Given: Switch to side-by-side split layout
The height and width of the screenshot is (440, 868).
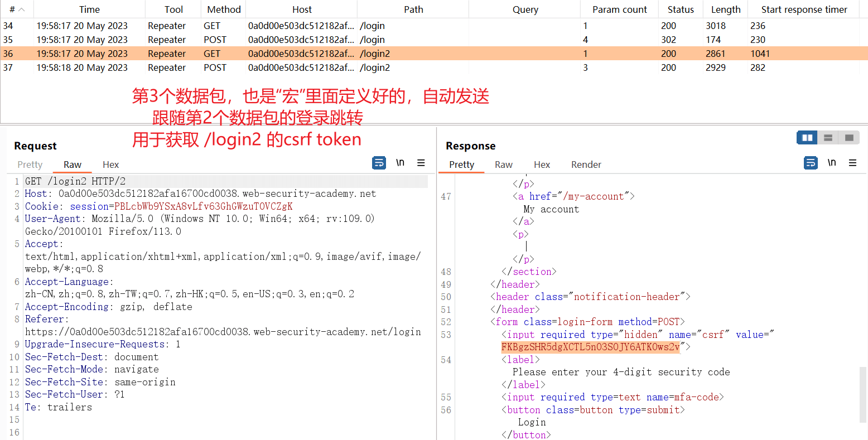Looking at the screenshot, I should click(807, 138).
